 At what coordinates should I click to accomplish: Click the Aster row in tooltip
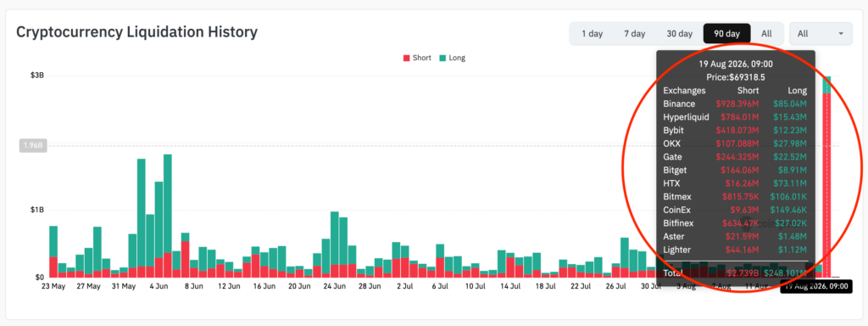[735, 237]
